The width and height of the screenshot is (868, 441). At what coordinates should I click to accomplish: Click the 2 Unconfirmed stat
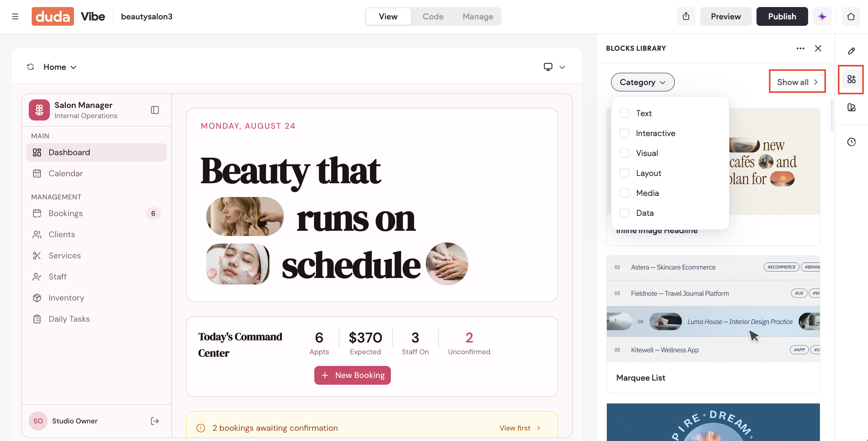pyautogui.click(x=469, y=343)
